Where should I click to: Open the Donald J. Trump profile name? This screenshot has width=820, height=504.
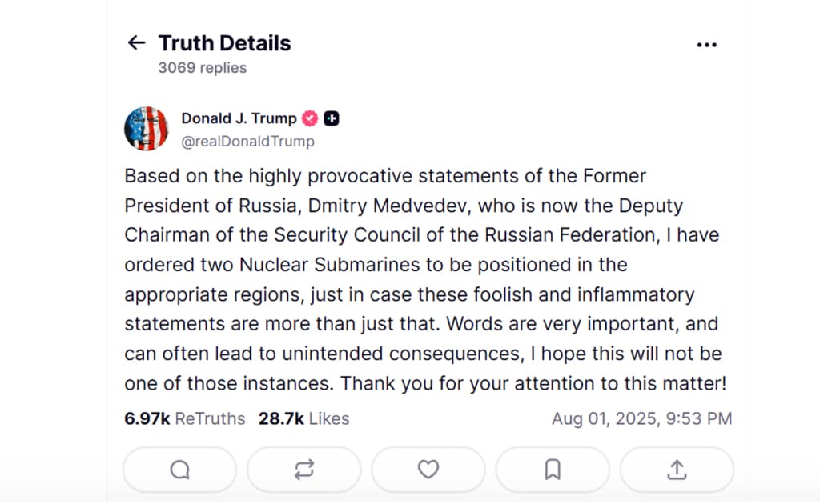(239, 118)
